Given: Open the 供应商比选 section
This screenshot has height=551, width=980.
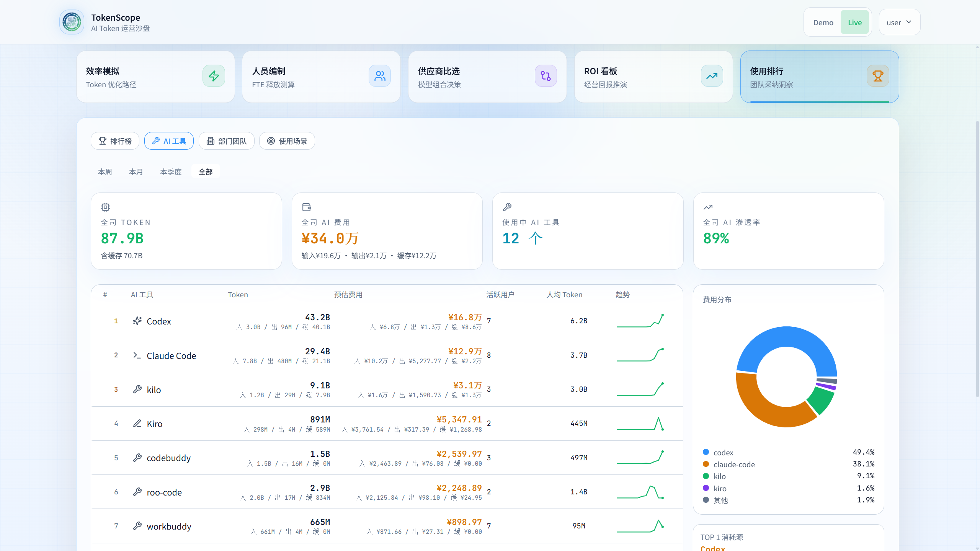Looking at the screenshot, I should pos(487,77).
